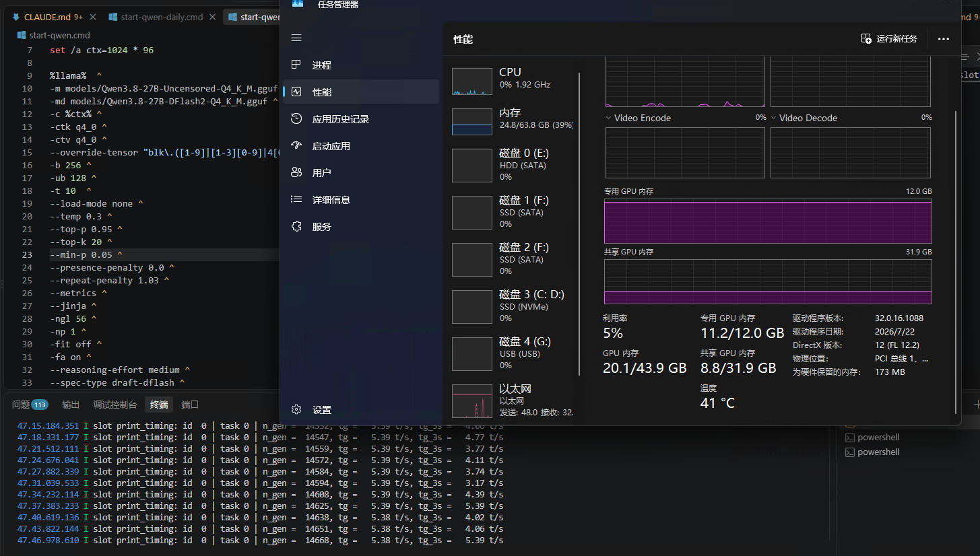The width and height of the screenshot is (980, 556).
Task: Select 磁盘 3 (C: D:) NVMe item
Action: pos(512,306)
